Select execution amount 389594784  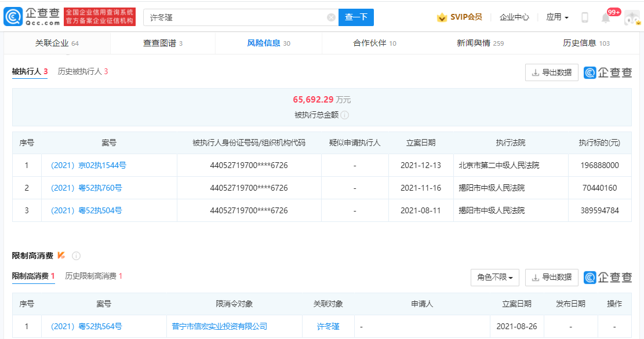click(x=599, y=210)
